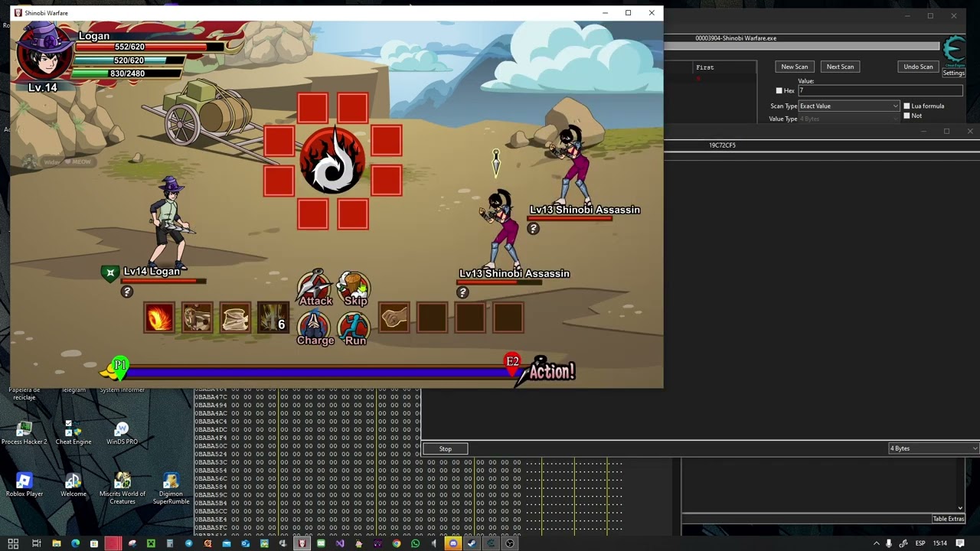
Task: Open the front assassin's question mark info
Action: pyautogui.click(x=462, y=292)
